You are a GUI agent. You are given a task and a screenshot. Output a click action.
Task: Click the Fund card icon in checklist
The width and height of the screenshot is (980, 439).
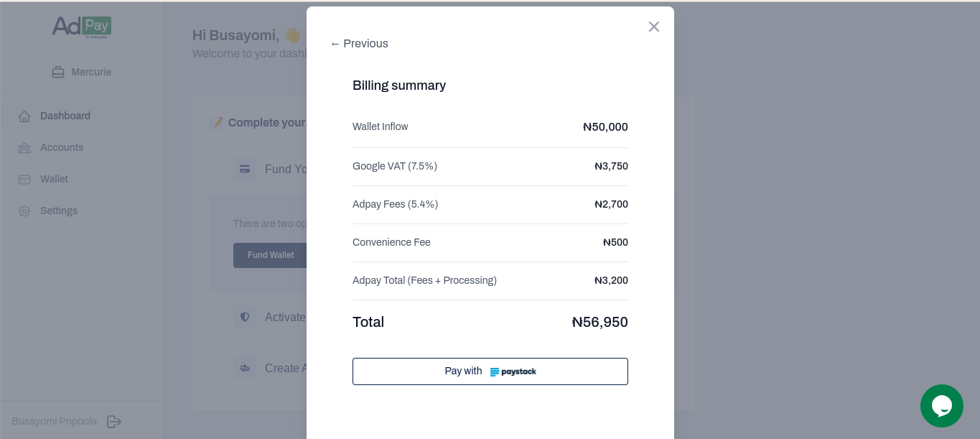coord(245,170)
